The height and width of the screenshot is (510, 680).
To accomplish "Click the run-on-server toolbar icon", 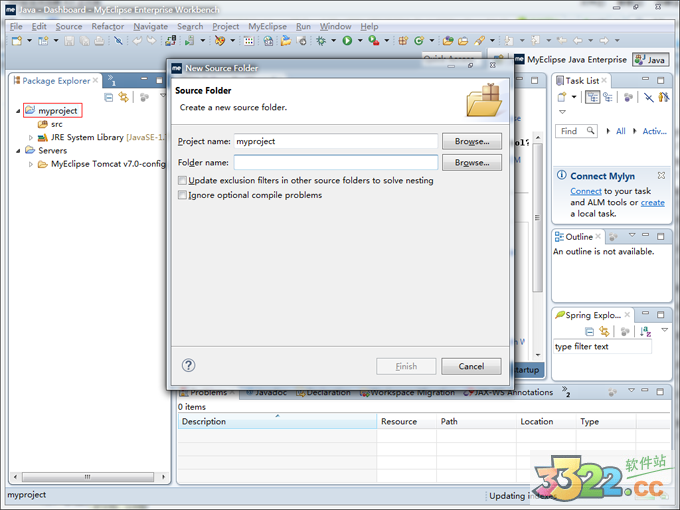I will (190, 41).
